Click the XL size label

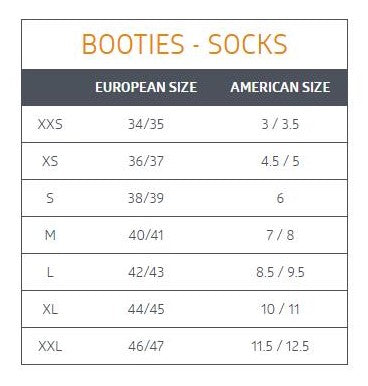(x=50, y=309)
